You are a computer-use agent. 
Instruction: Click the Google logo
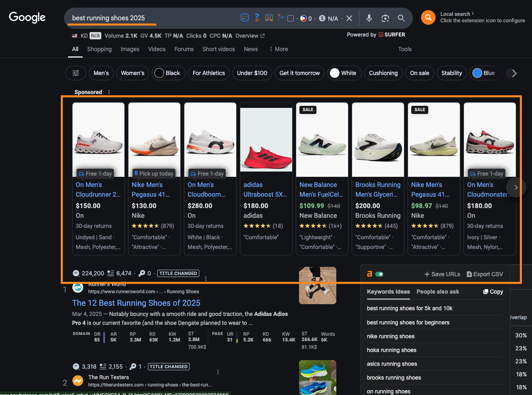click(x=27, y=17)
